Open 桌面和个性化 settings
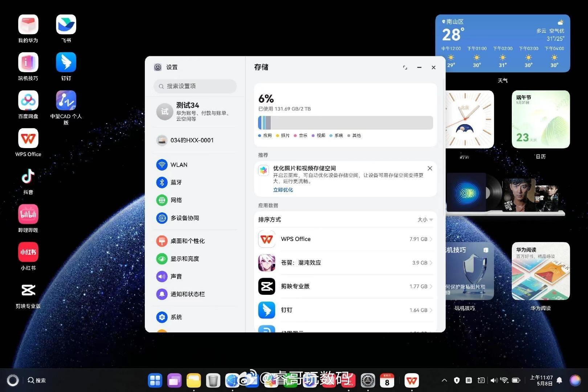Viewport: 588px width, 392px height. (x=196, y=241)
